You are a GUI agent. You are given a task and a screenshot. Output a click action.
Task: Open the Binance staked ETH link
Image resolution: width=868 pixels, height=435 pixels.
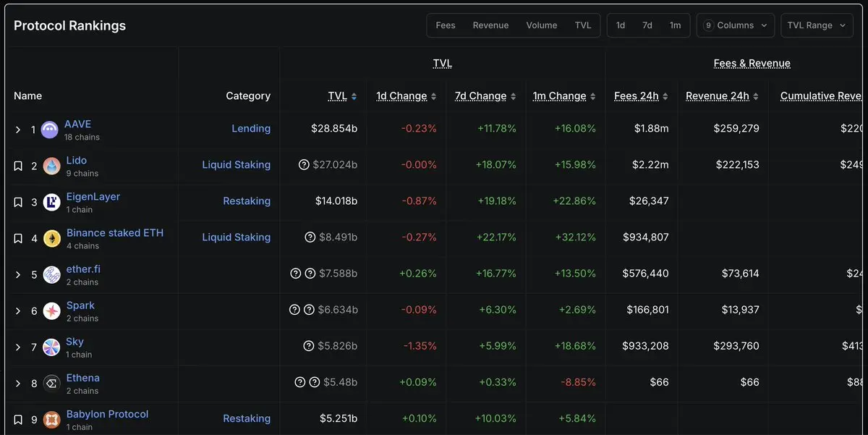(115, 233)
